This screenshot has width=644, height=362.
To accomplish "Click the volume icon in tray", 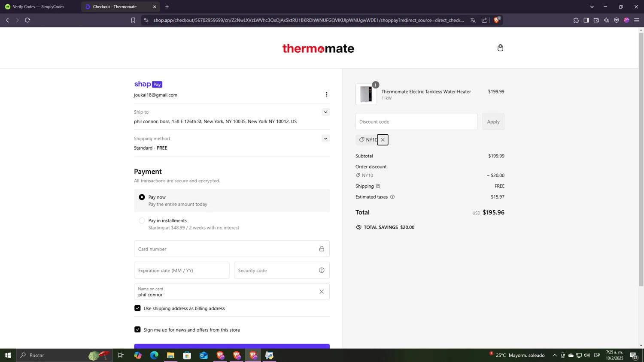I will [x=586, y=355].
